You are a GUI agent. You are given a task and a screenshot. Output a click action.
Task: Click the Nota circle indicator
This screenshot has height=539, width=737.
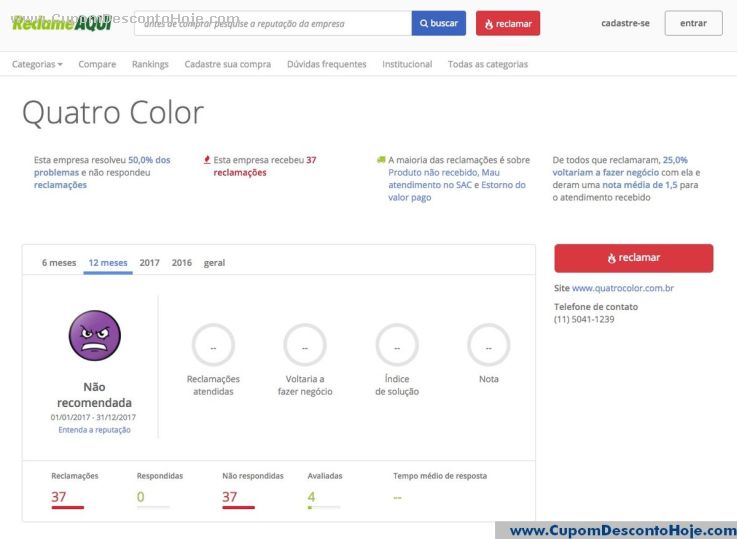[488, 345]
